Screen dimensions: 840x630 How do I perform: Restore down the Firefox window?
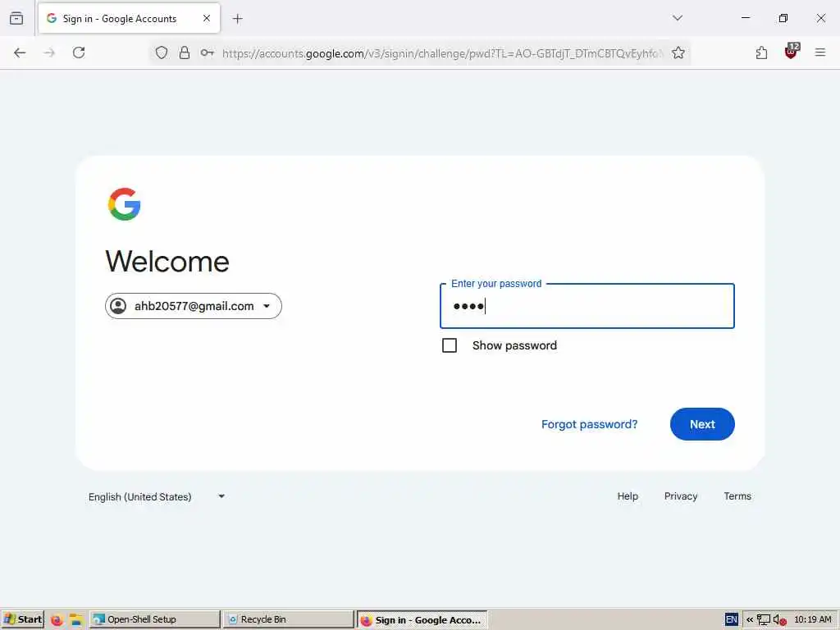coord(783,18)
